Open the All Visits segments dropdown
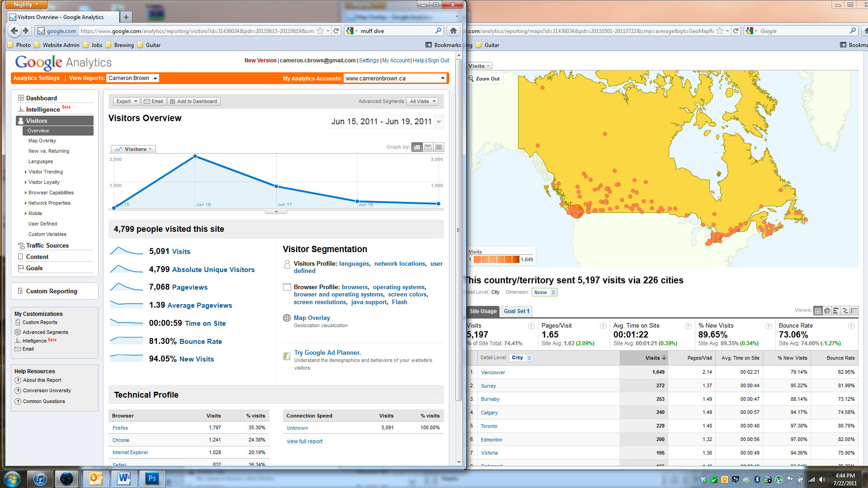 (423, 101)
